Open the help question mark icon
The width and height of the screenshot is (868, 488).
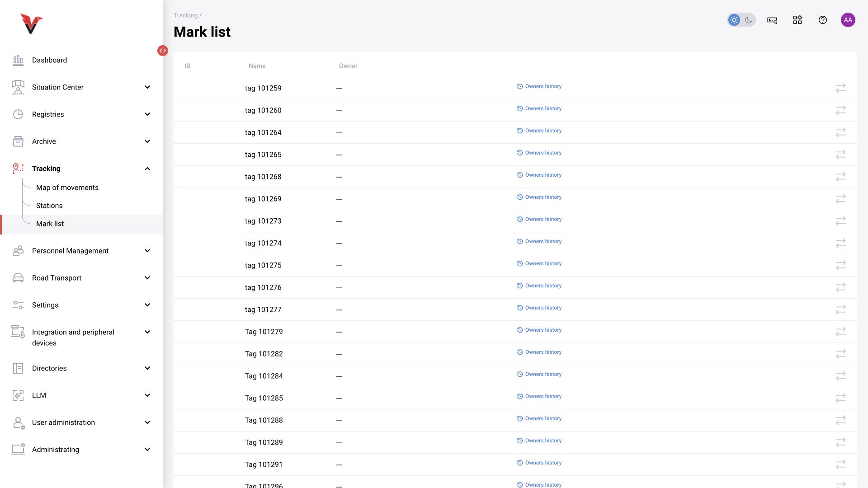click(823, 20)
